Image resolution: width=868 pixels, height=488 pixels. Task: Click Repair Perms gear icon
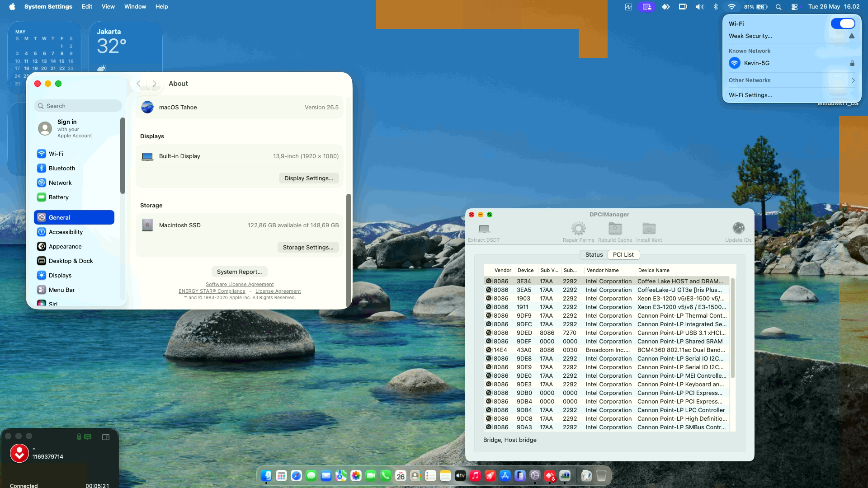pyautogui.click(x=578, y=229)
